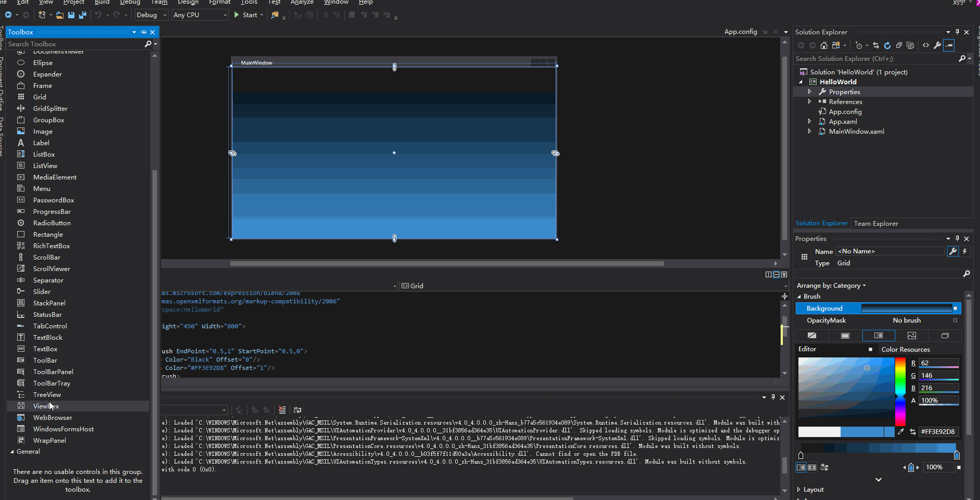This screenshot has width=980, height=500.
Task: Select the radial gradient toggle
Action: click(x=813, y=467)
